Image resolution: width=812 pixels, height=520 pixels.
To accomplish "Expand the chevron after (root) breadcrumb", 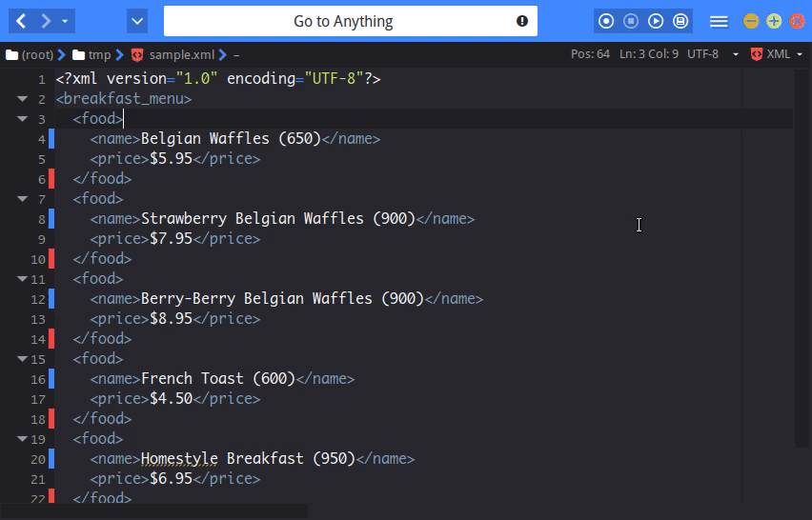I will pos(62,55).
